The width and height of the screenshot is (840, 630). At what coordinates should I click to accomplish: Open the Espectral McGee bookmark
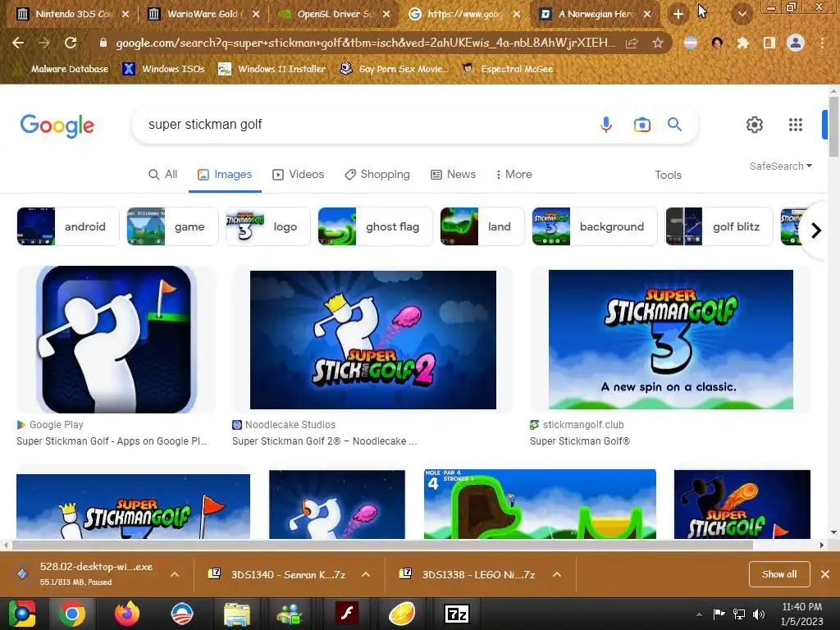[507, 69]
